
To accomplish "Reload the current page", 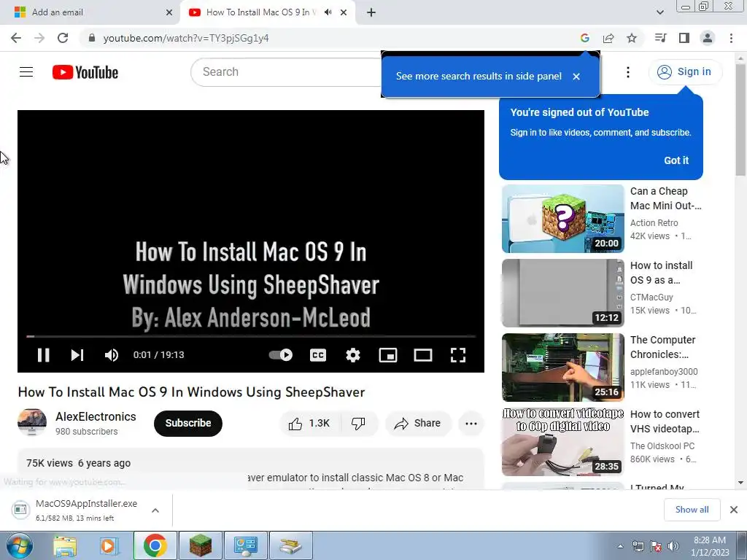I will [x=63, y=38].
